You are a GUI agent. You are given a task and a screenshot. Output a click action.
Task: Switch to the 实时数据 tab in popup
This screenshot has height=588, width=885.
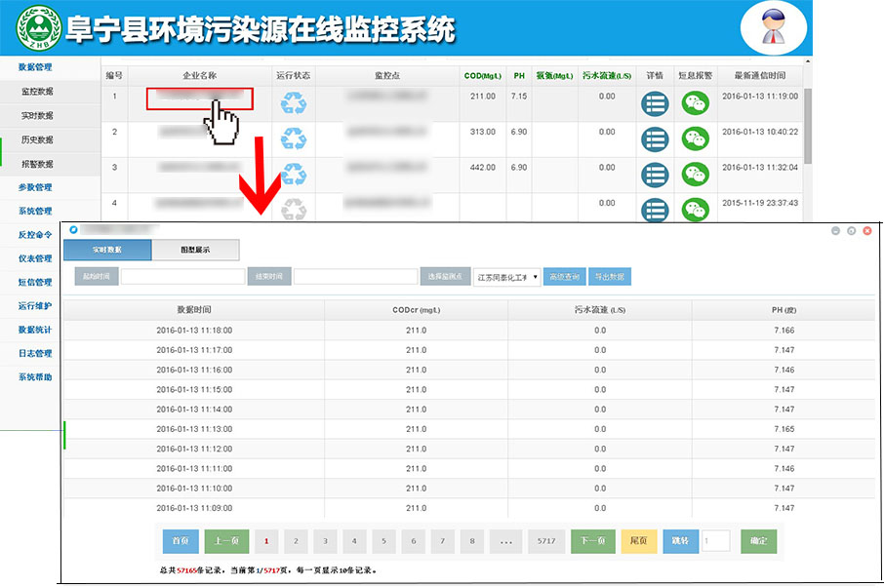[x=107, y=250]
